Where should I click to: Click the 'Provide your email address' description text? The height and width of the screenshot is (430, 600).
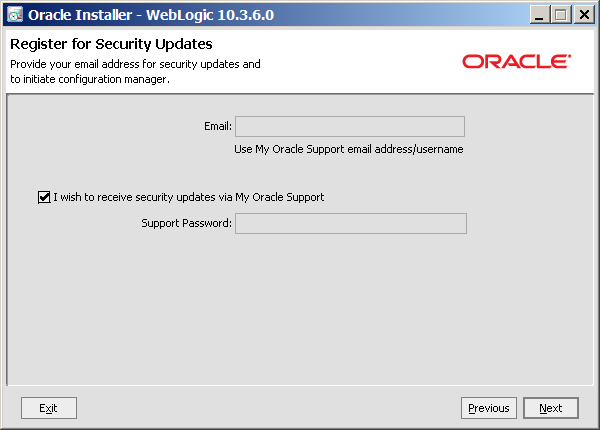click(x=135, y=72)
